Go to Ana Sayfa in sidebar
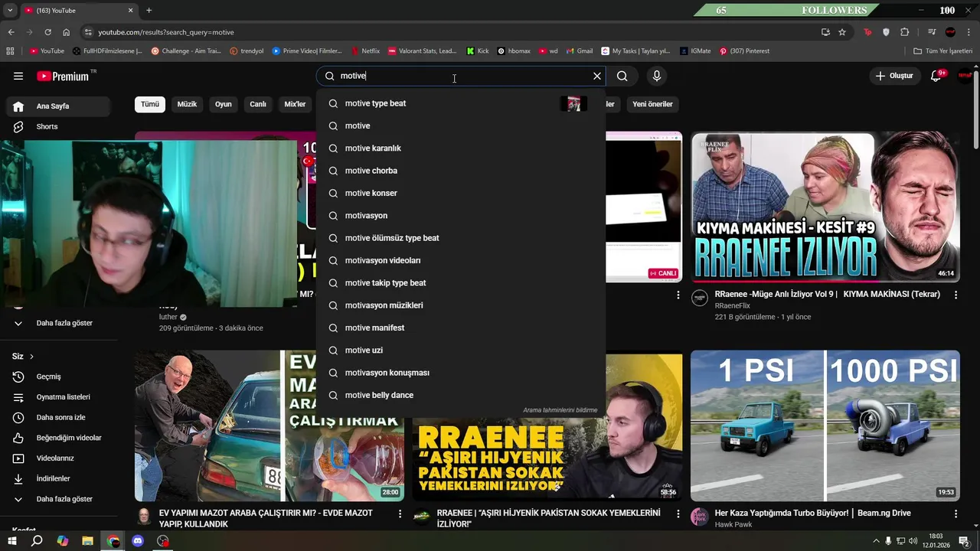980x551 pixels. pyautogui.click(x=60, y=106)
